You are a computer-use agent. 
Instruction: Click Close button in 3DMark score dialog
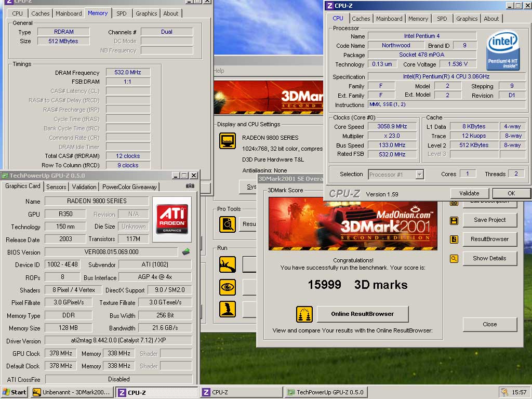(489, 324)
